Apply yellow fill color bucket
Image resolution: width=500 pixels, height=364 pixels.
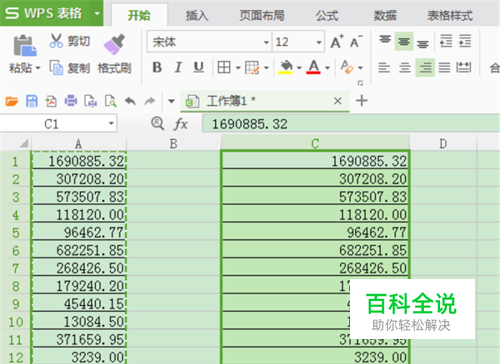click(x=286, y=67)
